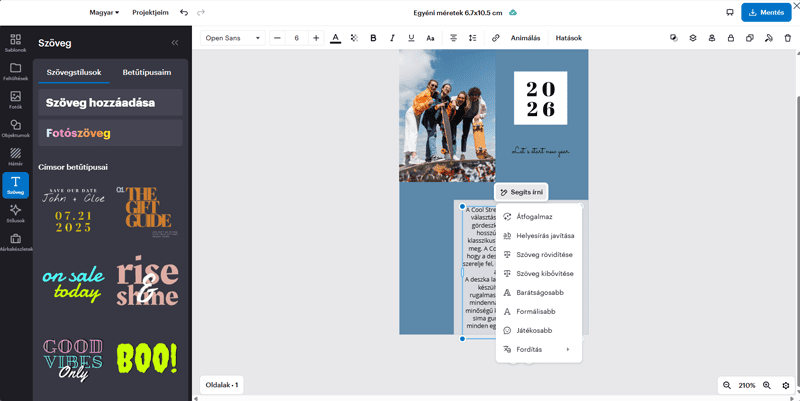Click the position icon beside layers

click(x=712, y=38)
